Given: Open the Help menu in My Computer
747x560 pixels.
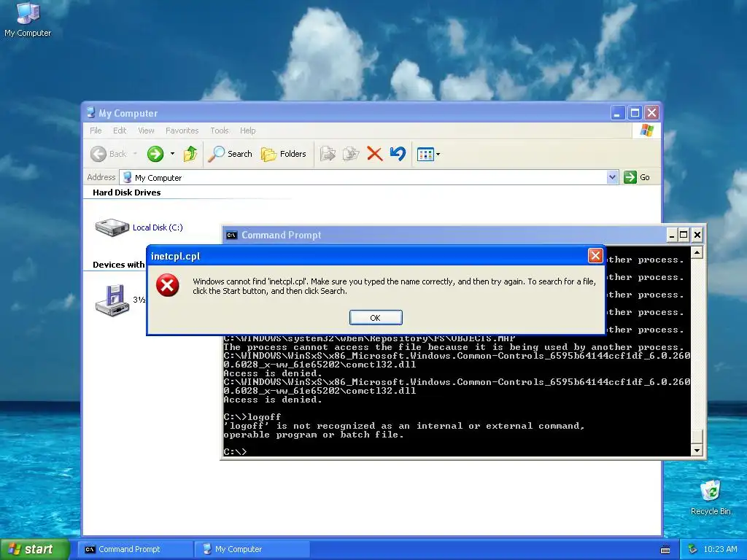Looking at the screenshot, I should 247,131.
